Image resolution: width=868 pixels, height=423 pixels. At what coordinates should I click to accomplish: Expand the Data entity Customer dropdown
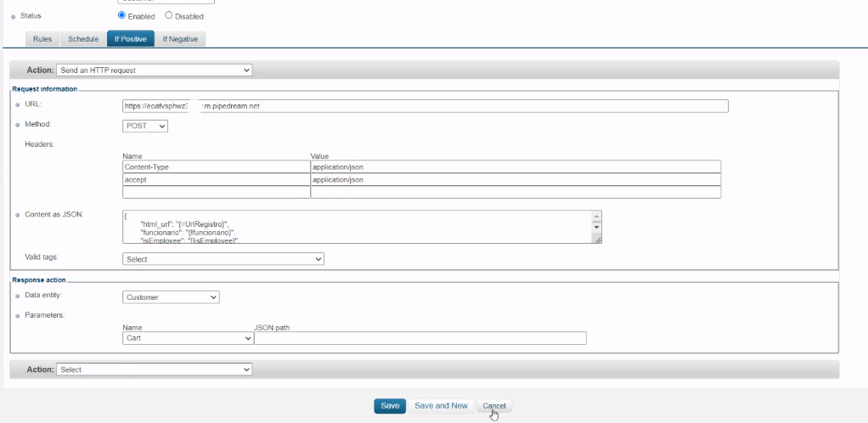(x=171, y=297)
